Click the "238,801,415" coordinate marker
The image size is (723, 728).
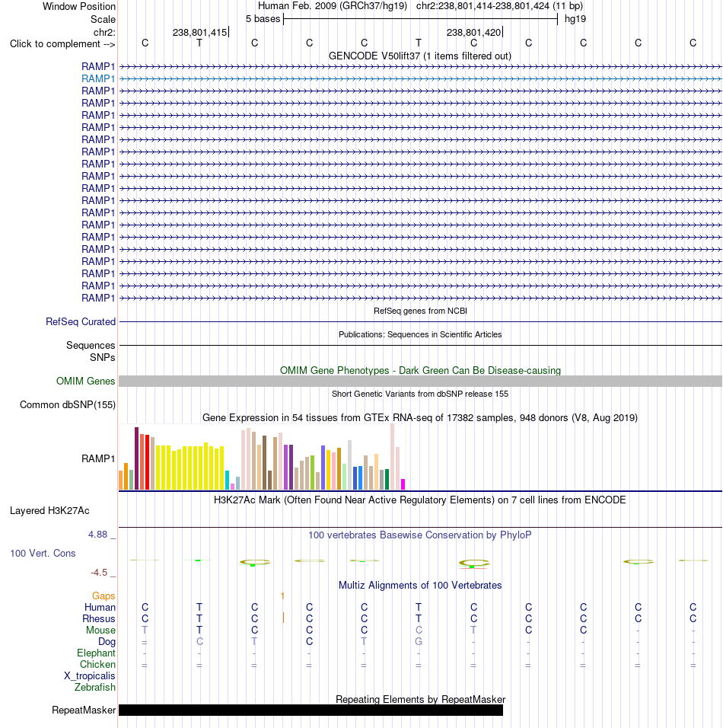coord(200,33)
